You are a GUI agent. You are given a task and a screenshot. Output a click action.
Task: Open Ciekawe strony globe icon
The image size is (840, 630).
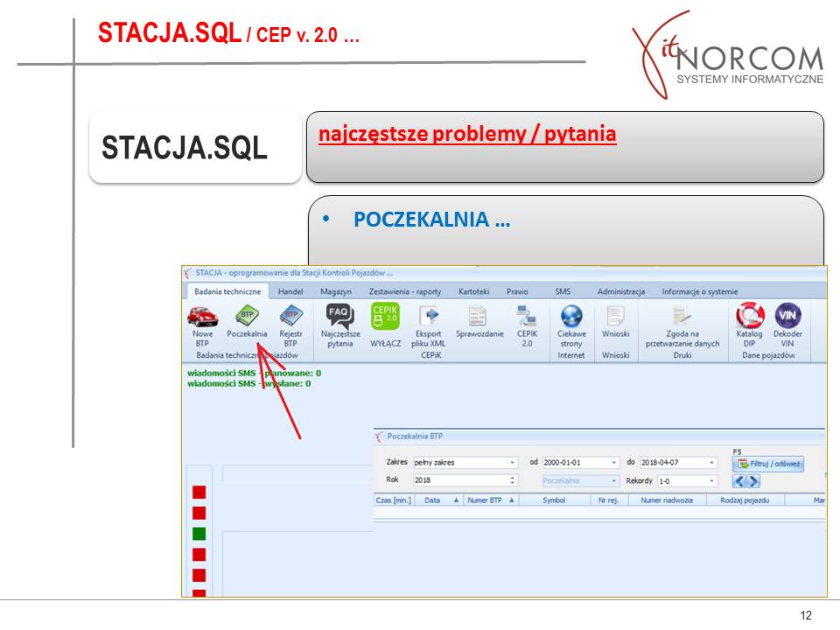tap(571, 316)
